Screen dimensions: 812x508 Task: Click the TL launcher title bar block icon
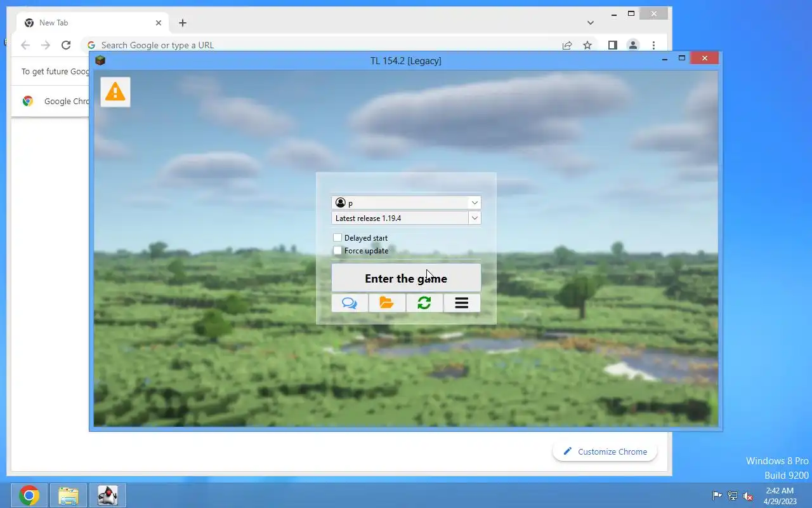[x=100, y=60]
